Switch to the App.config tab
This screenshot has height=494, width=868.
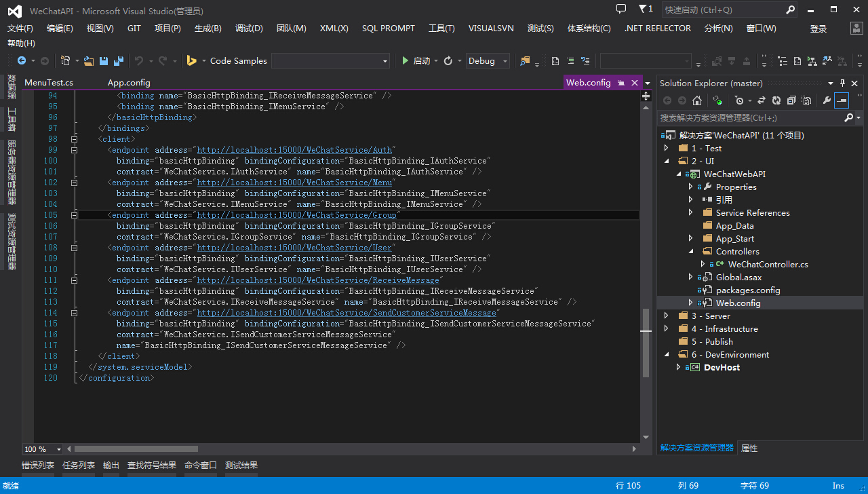(x=129, y=83)
